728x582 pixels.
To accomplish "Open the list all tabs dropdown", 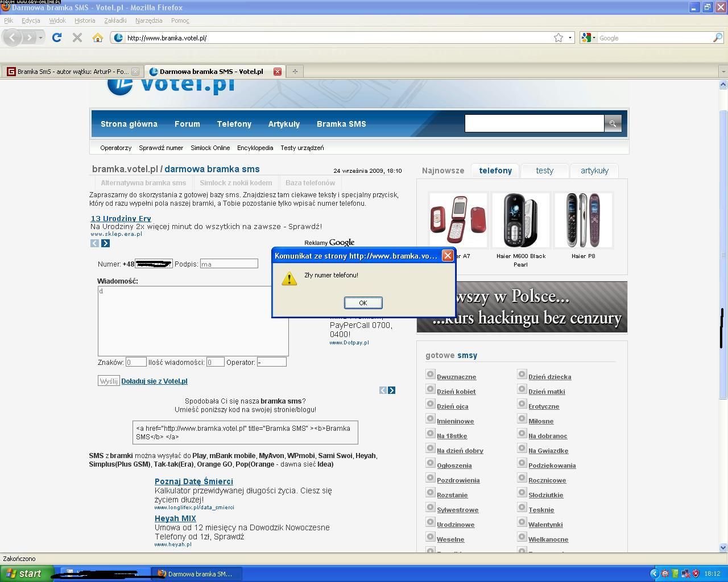I will point(723,72).
